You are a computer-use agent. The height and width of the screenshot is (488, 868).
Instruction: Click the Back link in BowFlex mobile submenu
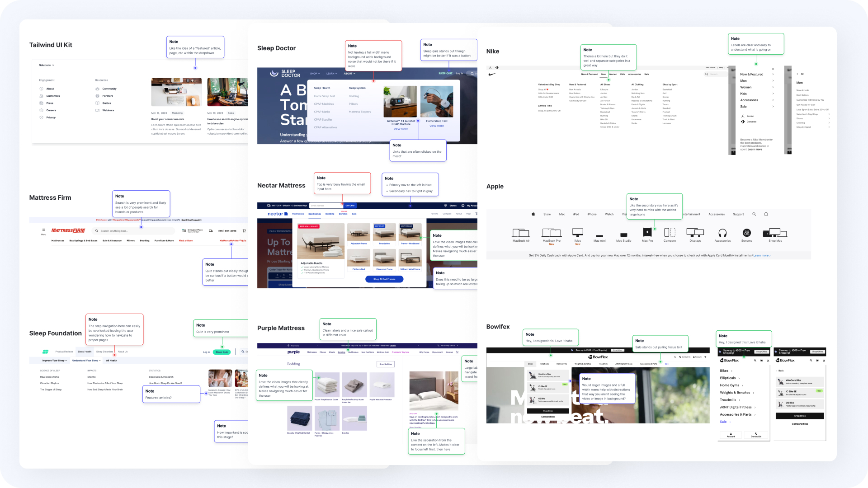(780, 371)
